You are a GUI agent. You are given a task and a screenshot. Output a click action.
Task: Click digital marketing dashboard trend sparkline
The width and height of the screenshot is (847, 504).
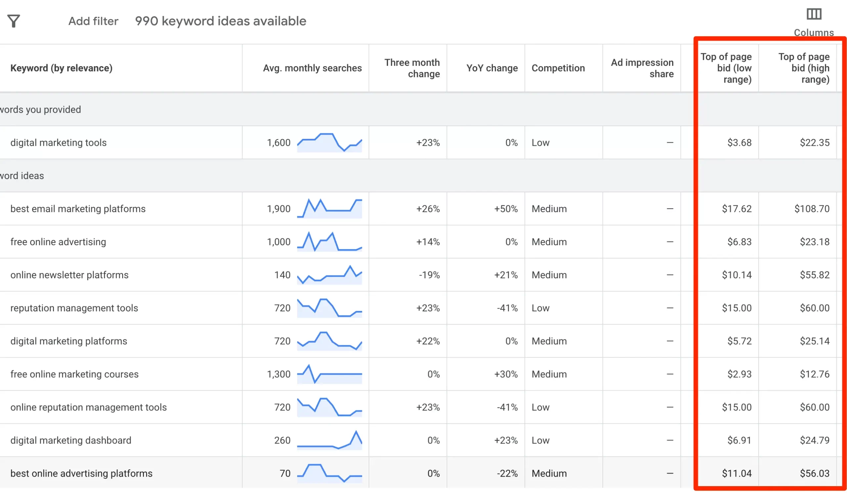(x=329, y=440)
